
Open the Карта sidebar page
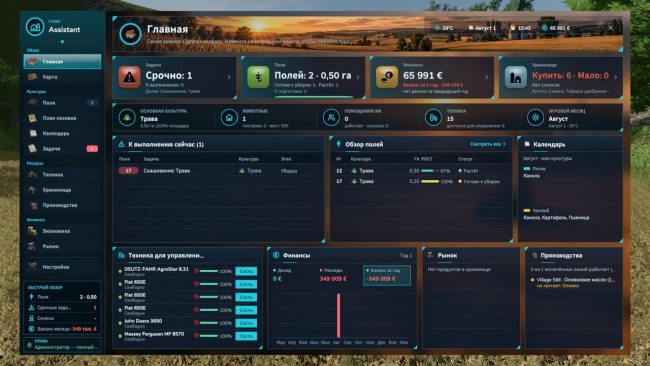point(62,77)
